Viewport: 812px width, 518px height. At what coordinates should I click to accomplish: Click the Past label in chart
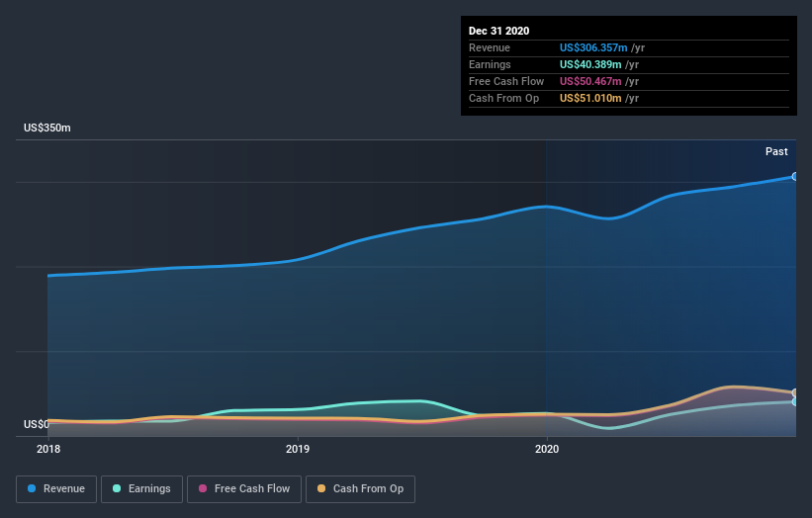pyautogui.click(x=776, y=151)
